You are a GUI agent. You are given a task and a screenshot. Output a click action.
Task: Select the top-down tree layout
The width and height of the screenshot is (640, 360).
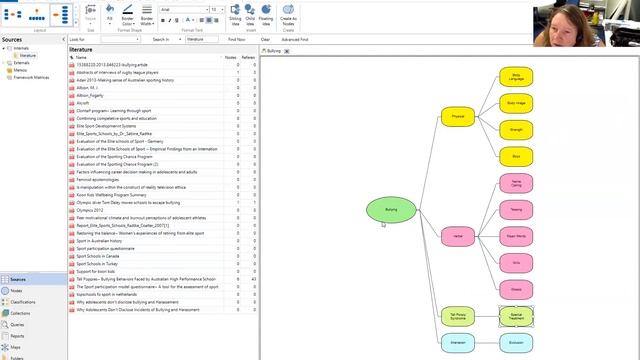click(37, 15)
